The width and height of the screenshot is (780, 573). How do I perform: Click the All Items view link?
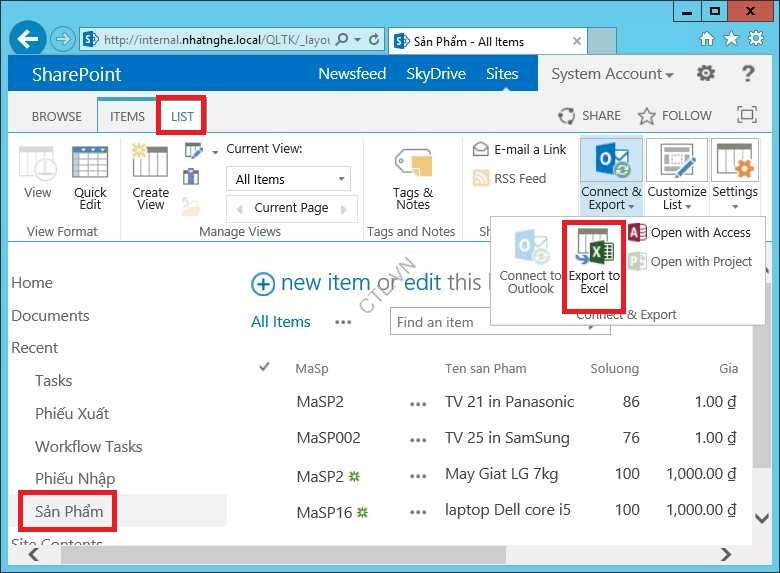pos(281,322)
